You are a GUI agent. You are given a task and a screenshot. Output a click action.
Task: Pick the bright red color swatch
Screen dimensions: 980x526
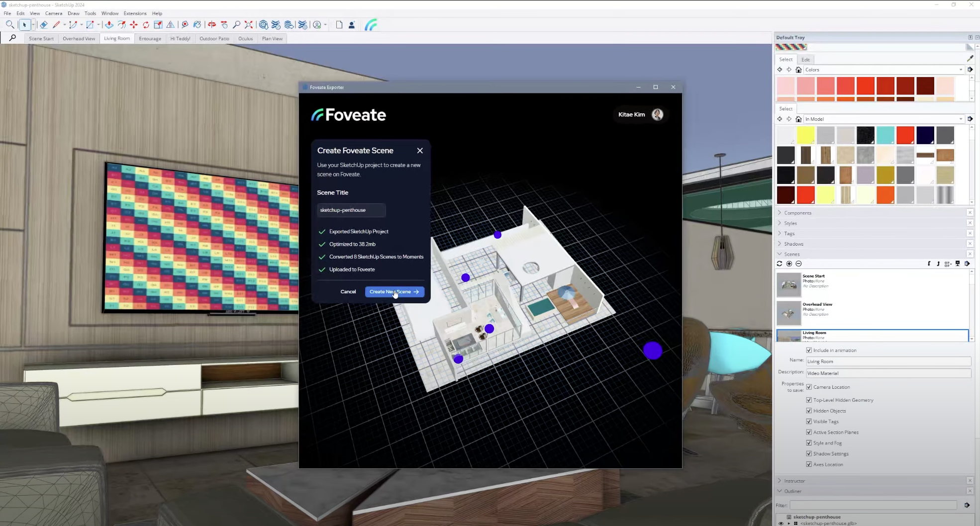pyautogui.click(x=866, y=86)
